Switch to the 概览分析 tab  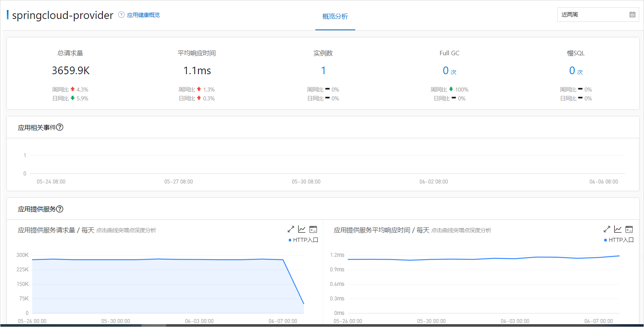click(335, 17)
